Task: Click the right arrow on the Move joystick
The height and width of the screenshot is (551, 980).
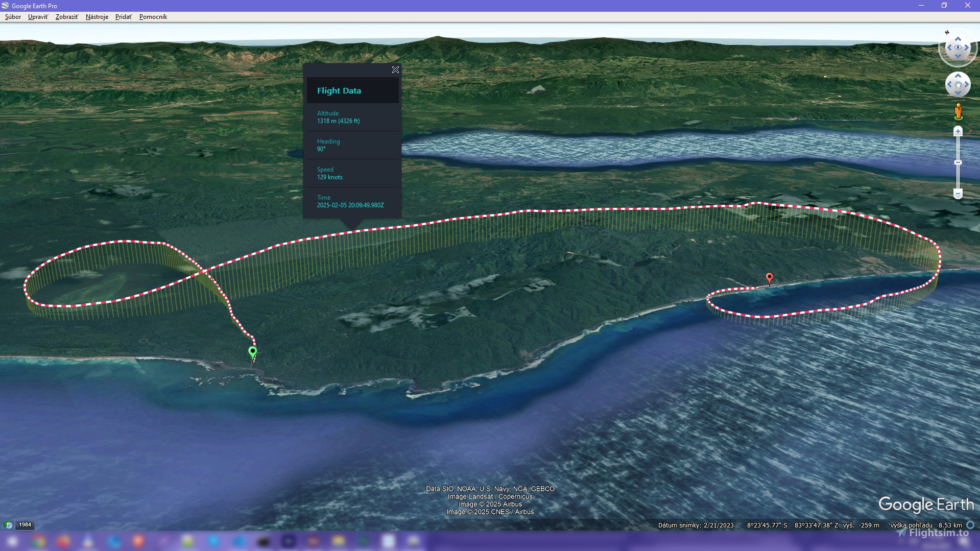Action: [x=966, y=83]
